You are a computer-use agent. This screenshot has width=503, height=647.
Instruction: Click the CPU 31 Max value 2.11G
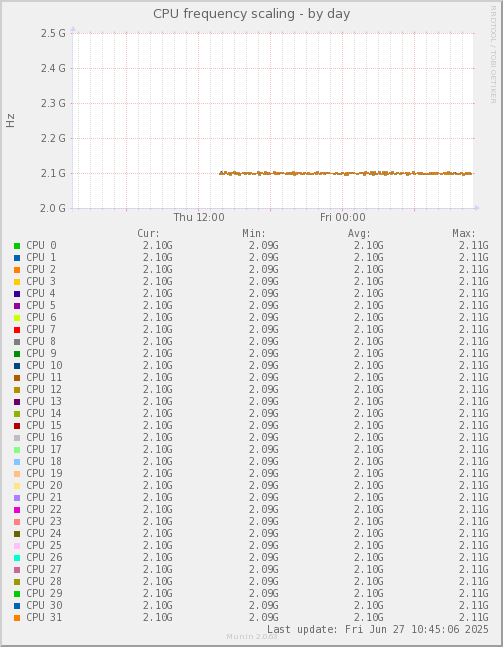pos(474,617)
